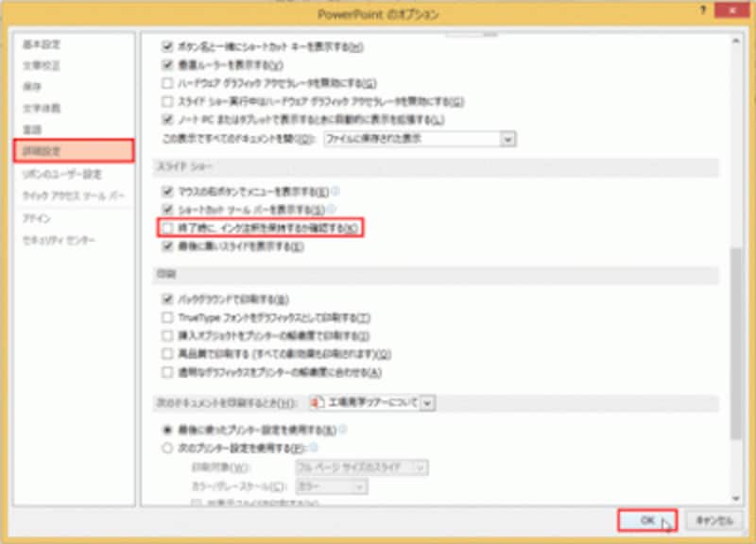Click the 印刷 section header

pos(166,274)
